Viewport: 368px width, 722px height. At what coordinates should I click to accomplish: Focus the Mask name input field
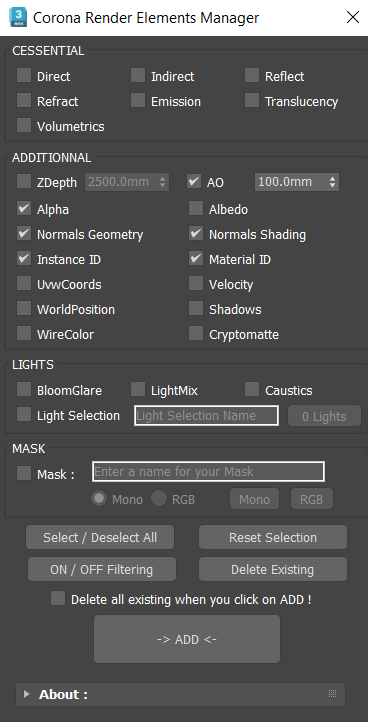coord(208,472)
